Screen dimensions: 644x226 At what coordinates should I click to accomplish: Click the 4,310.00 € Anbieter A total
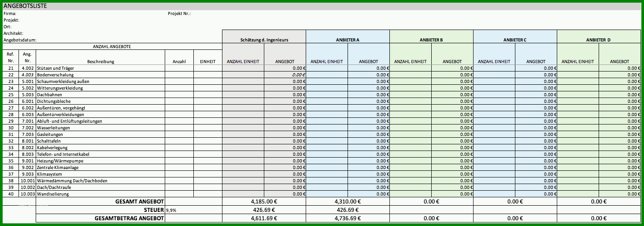click(348, 201)
